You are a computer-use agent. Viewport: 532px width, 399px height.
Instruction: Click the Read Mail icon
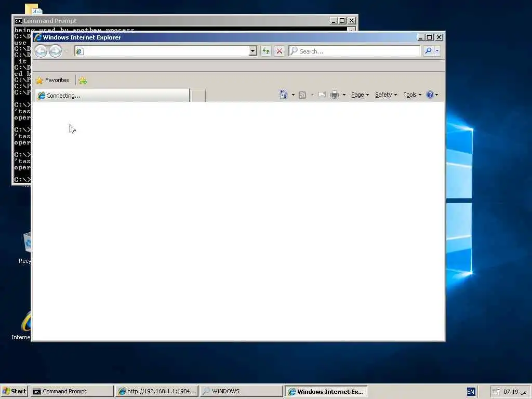pyautogui.click(x=322, y=95)
